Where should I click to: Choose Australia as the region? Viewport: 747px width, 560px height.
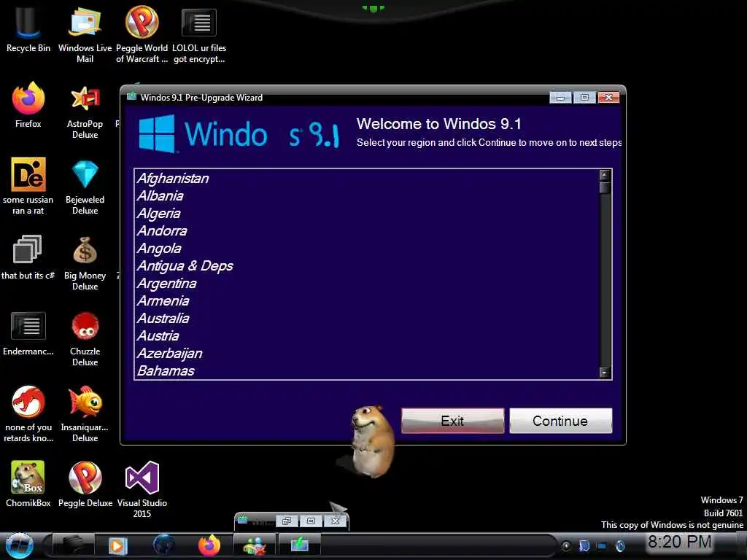[x=366, y=318]
